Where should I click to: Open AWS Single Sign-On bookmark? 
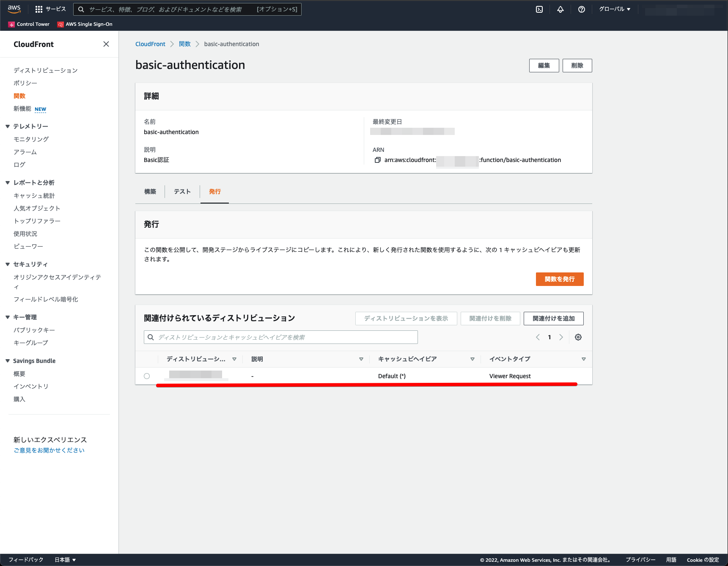pyautogui.click(x=85, y=24)
